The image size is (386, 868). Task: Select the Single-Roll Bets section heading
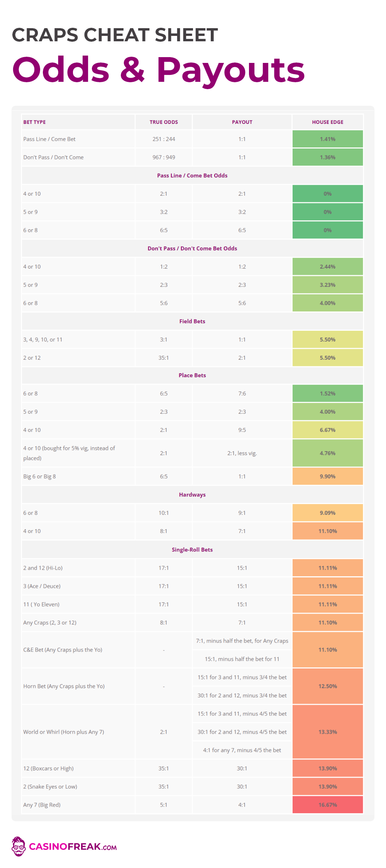pos(192,550)
